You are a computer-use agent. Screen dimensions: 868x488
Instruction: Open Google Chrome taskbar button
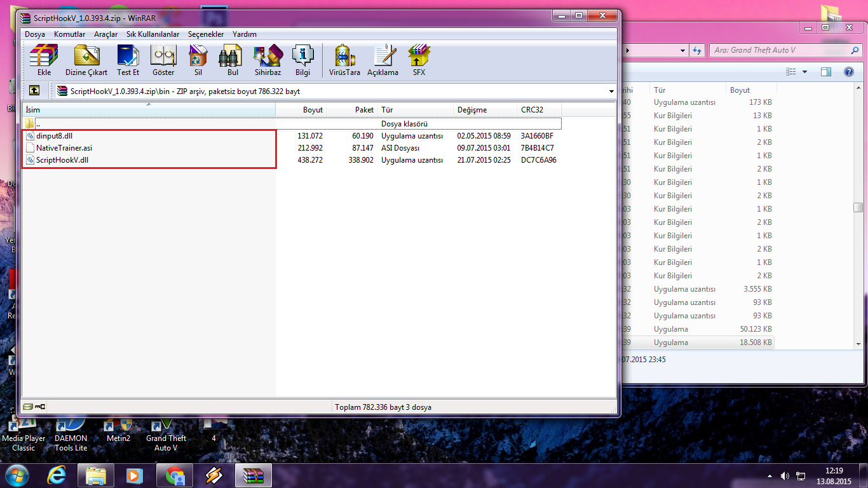pyautogui.click(x=175, y=475)
